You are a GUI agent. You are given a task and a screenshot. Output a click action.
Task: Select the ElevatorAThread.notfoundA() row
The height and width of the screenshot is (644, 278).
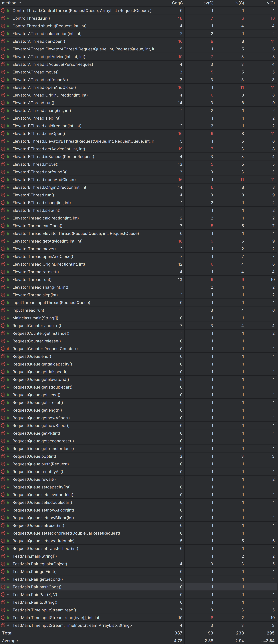pyautogui.click(x=139, y=80)
